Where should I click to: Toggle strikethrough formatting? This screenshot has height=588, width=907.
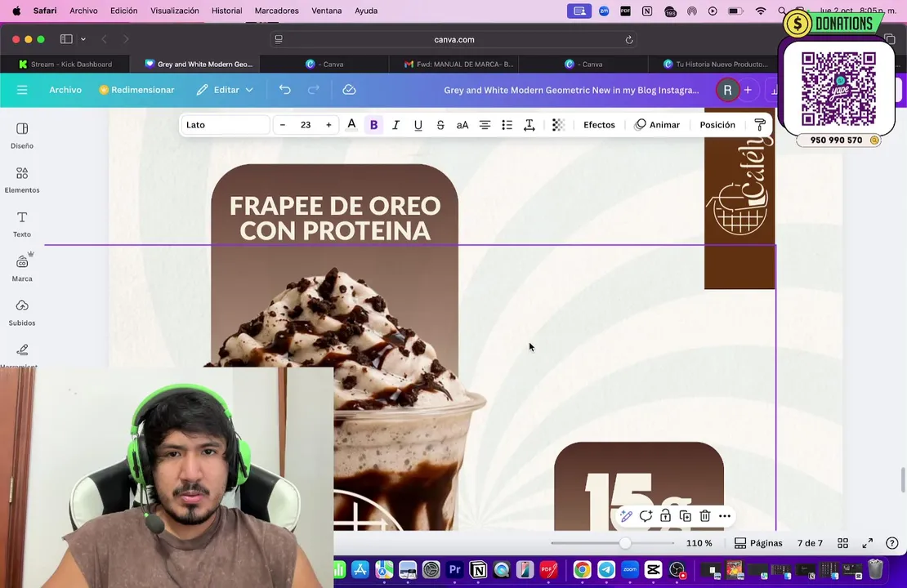click(x=440, y=125)
